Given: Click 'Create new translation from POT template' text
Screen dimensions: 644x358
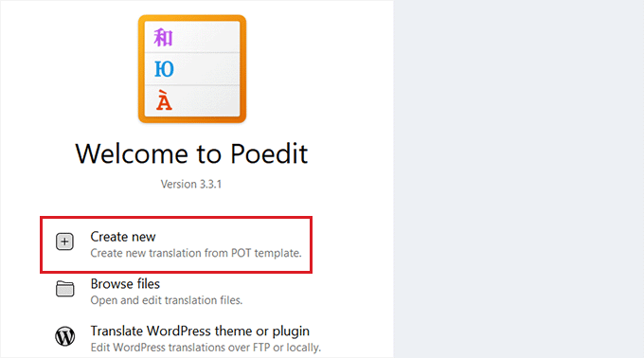Looking at the screenshot, I should [196, 253].
